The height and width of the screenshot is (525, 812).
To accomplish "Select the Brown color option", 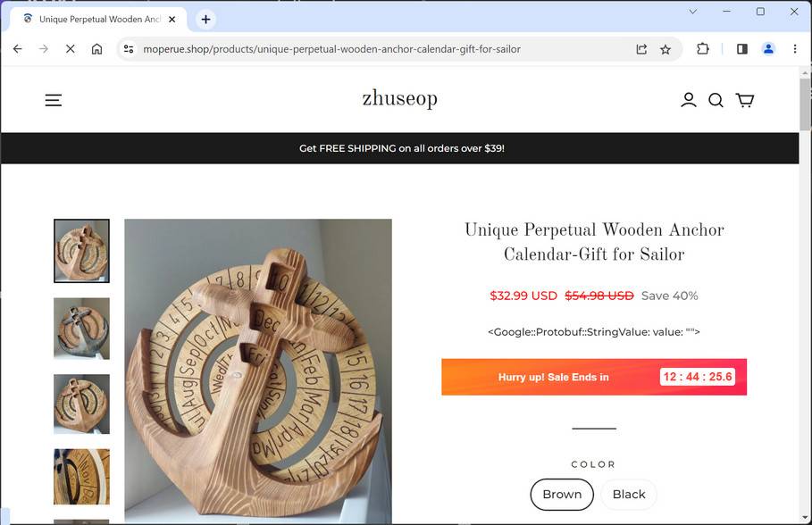I will click(x=562, y=494).
